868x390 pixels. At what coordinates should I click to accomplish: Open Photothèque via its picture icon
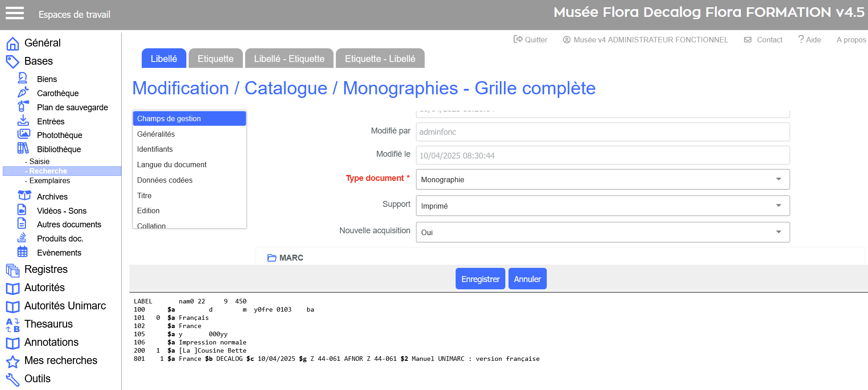pyautogui.click(x=23, y=134)
